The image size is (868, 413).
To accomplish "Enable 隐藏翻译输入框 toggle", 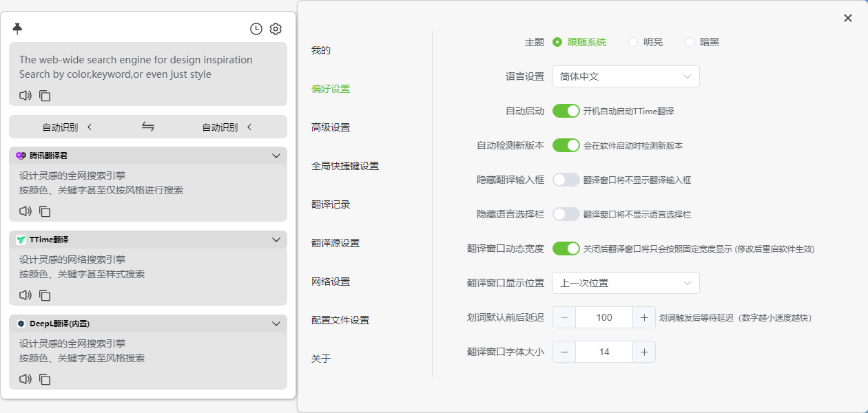I will click(x=566, y=180).
